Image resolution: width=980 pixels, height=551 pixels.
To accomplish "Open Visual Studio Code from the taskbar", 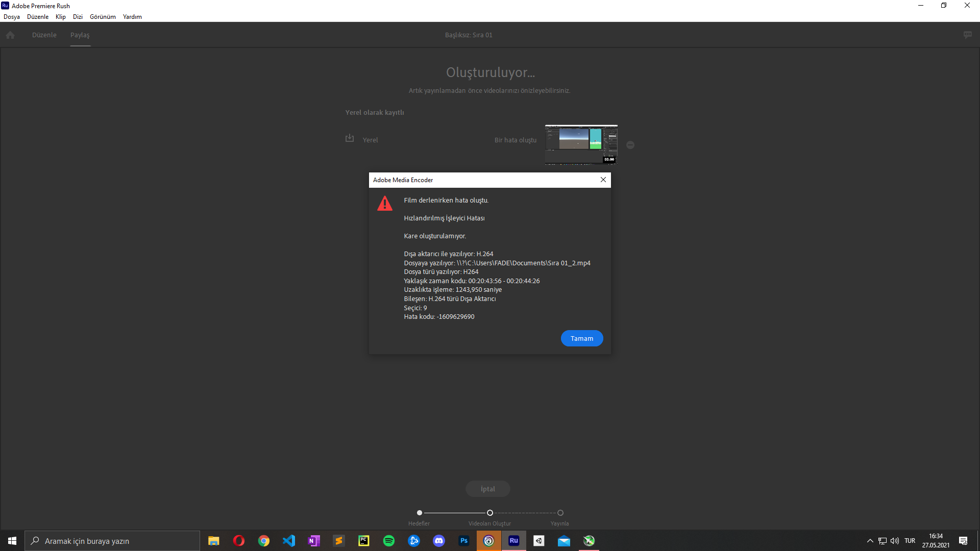I will (x=289, y=541).
